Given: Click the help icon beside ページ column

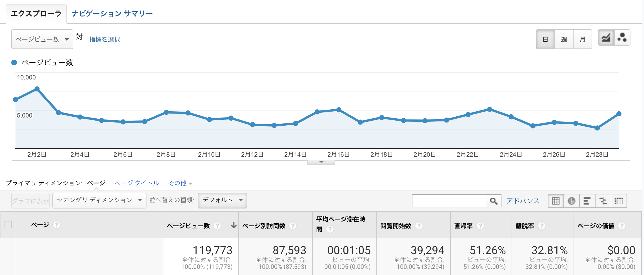Looking at the screenshot, I should 57,225.
